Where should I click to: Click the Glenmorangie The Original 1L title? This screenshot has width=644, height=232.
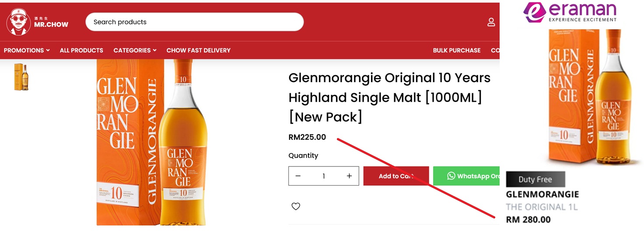pos(542,200)
